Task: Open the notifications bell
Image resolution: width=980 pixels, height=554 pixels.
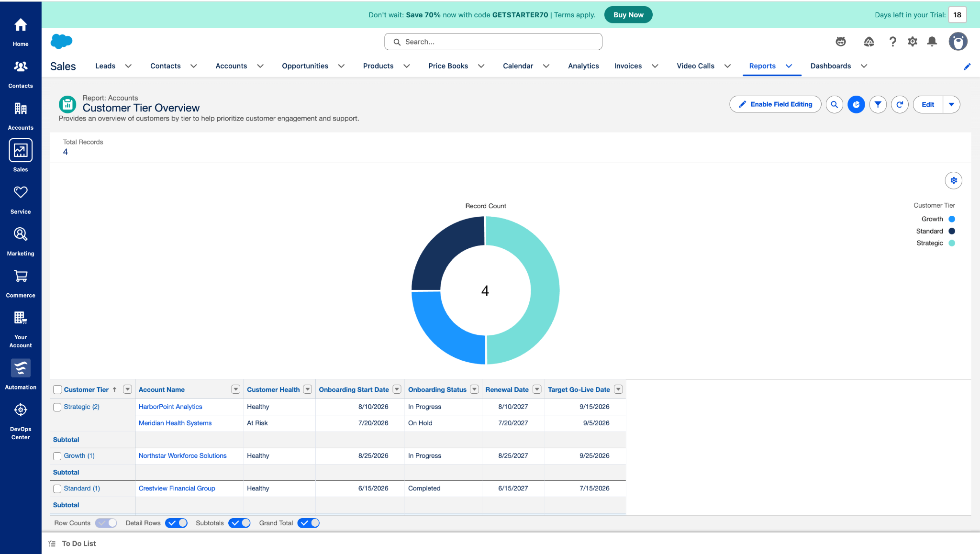Action: coord(932,42)
